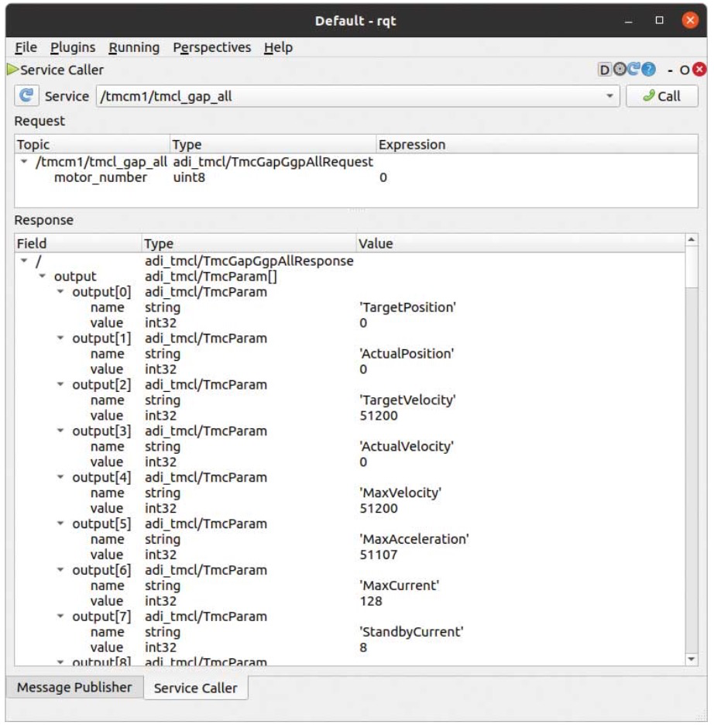Click the plugin reload arrow icon
Screen dimensions: 714x728
[x=633, y=70]
